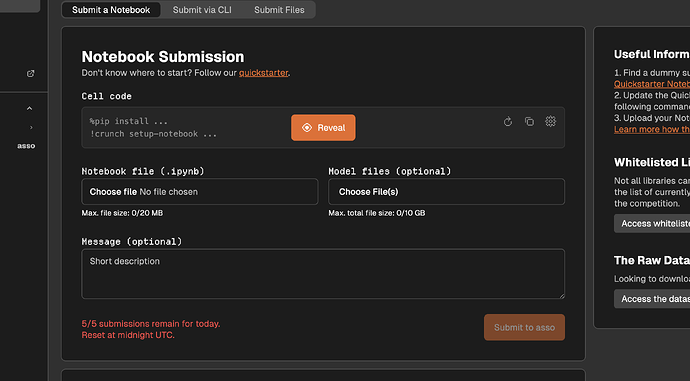Click the '5/5 submissions remain for today.' text
690x381 pixels.
pos(151,324)
